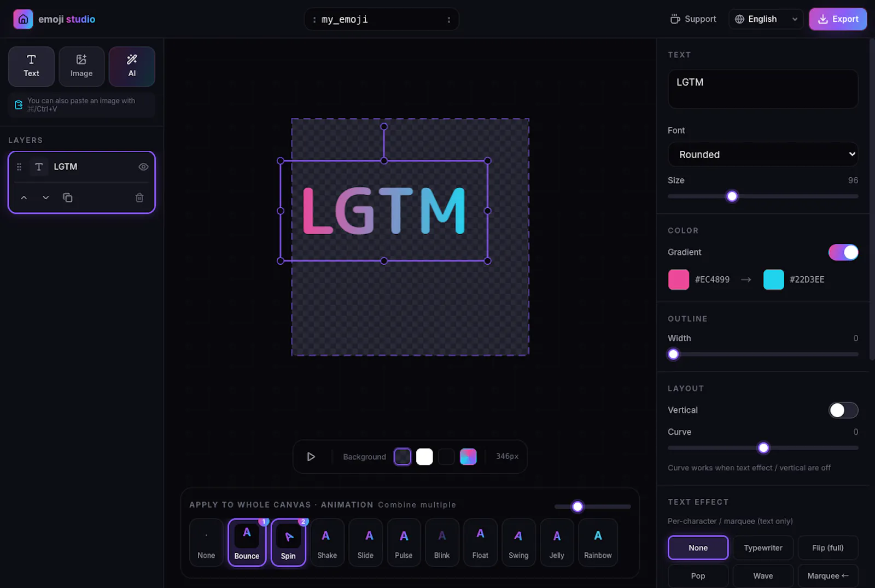Click the LGTM text on canvas
875x588 pixels.
click(x=384, y=211)
